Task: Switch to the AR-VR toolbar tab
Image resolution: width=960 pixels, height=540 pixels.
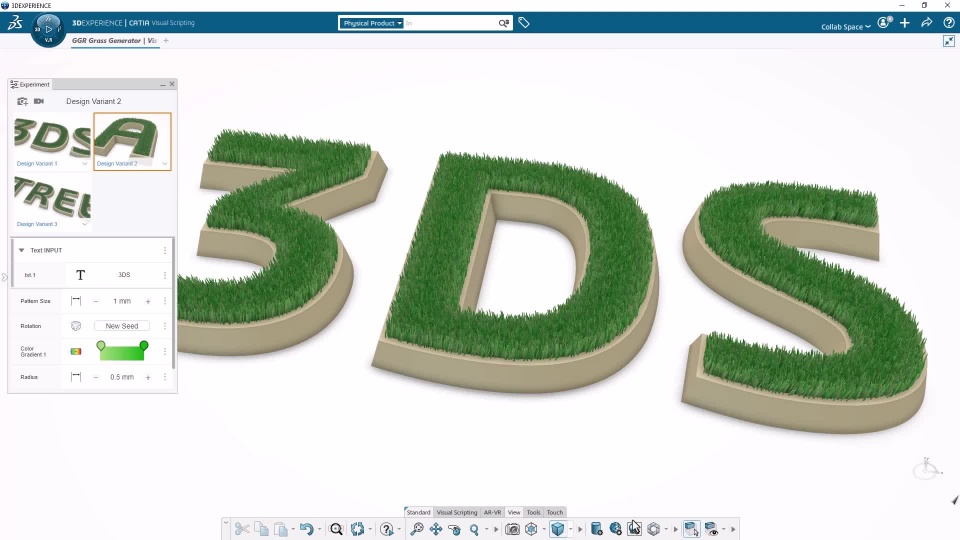Action: tap(492, 512)
